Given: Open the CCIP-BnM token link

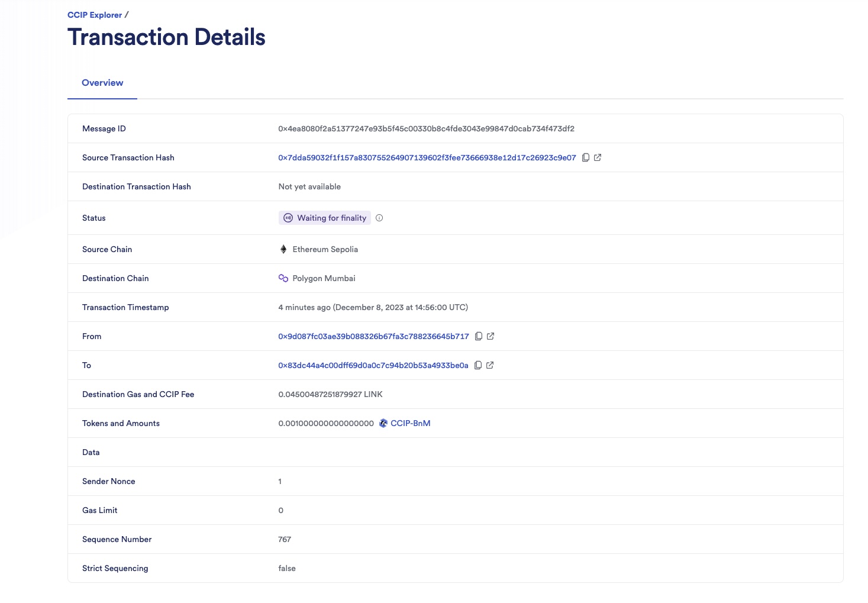Looking at the screenshot, I should (x=411, y=423).
